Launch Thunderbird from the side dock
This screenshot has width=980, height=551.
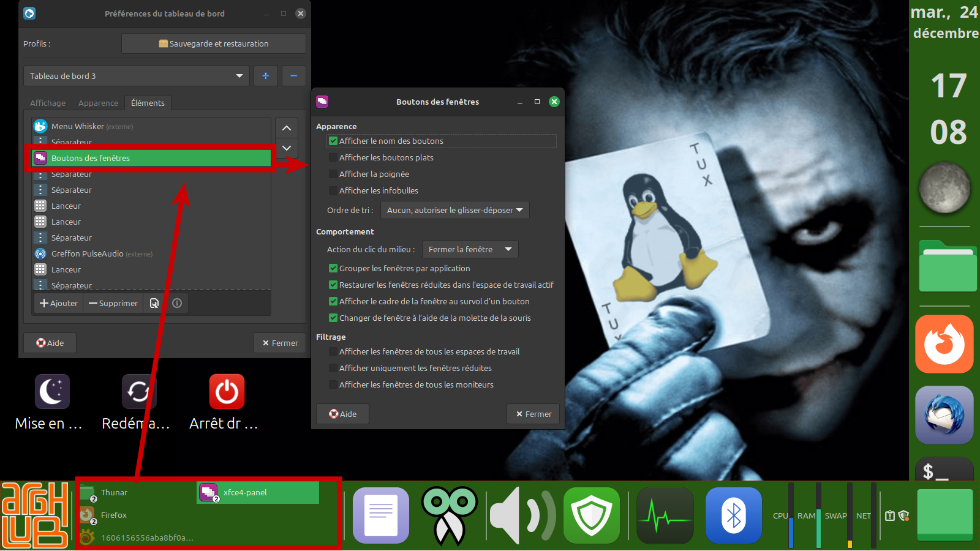tap(944, 415)
